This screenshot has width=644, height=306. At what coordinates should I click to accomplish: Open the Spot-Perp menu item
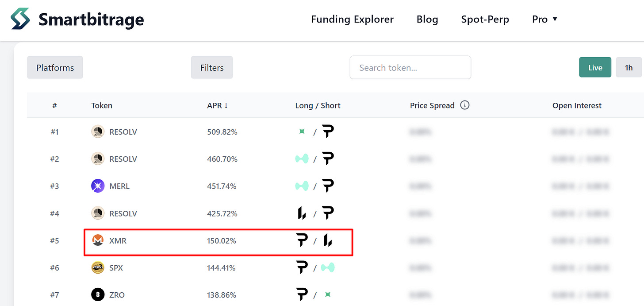(x=485, y=19)
